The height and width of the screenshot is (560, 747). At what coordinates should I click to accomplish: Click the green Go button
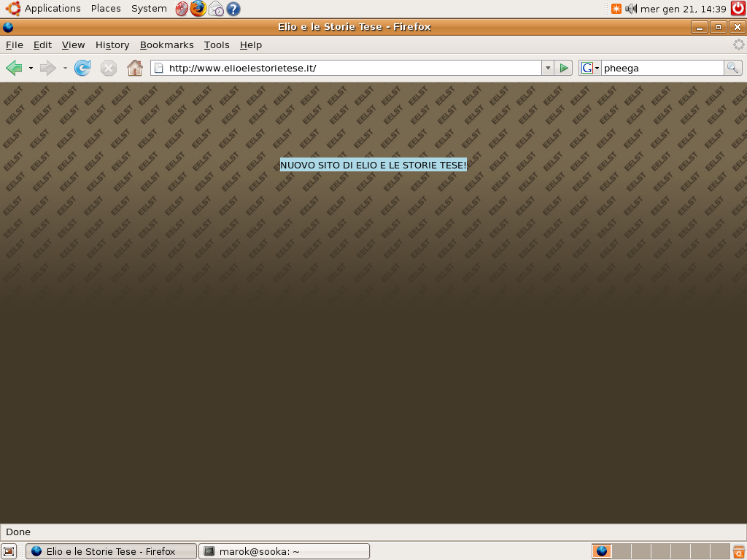click(x=564, y=68)
